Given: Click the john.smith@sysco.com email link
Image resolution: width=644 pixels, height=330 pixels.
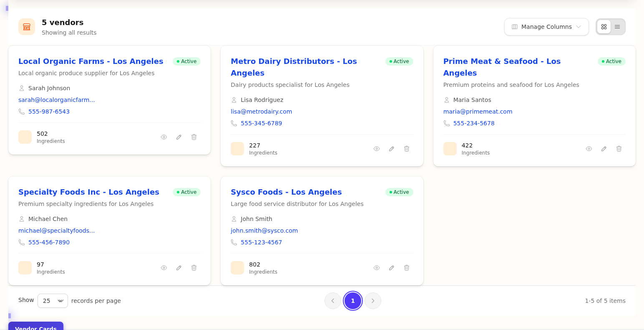Looking at the screenshot, I should [x=264, y=231].
